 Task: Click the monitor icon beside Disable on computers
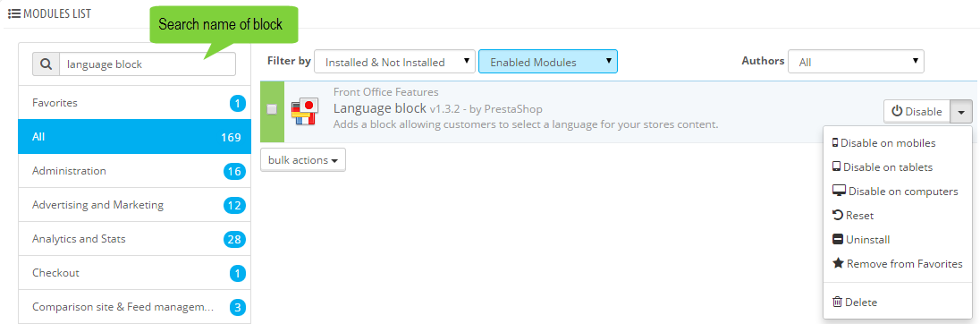pyautogui.click(x=839, y=191)
